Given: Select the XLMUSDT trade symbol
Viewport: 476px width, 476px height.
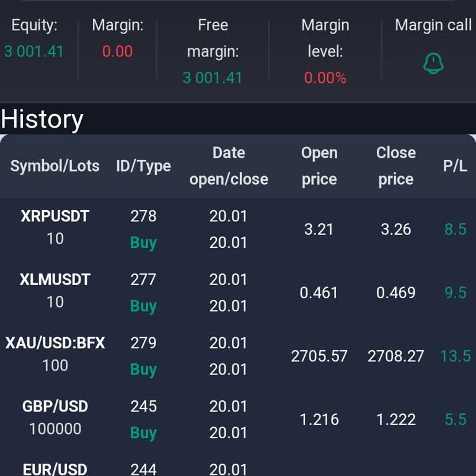Looking at the screenshot, I should point(55,280).
